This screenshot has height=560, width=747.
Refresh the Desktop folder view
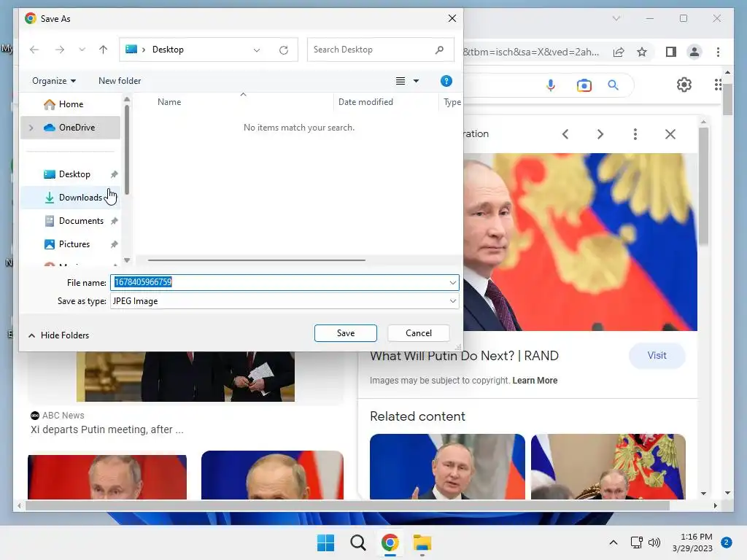coord(284,50)
